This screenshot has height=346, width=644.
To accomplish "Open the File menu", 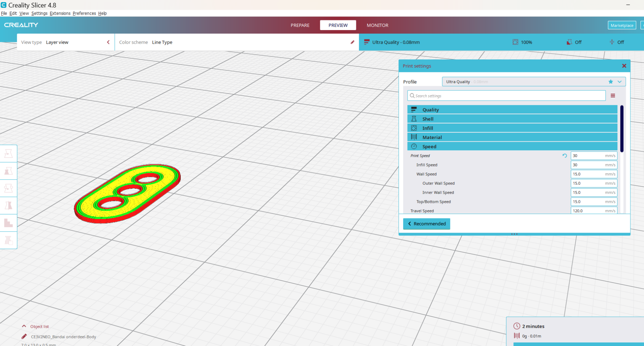I will [4, 13].
